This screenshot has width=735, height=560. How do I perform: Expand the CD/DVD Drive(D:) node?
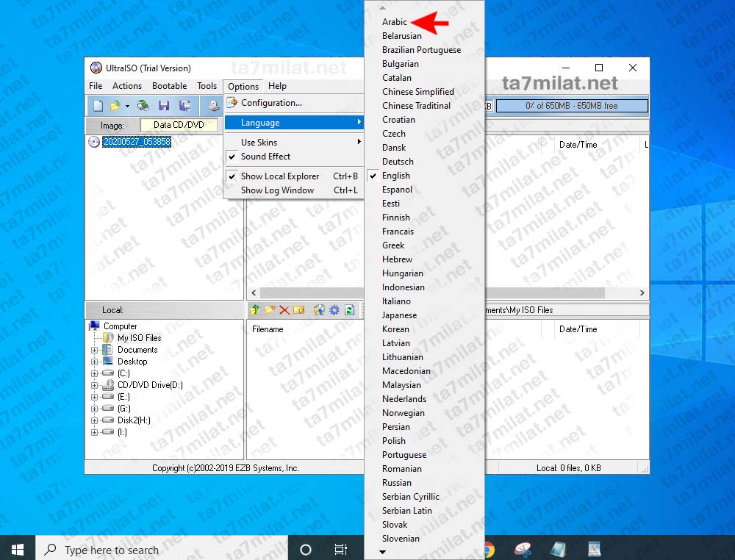[95, 385]
